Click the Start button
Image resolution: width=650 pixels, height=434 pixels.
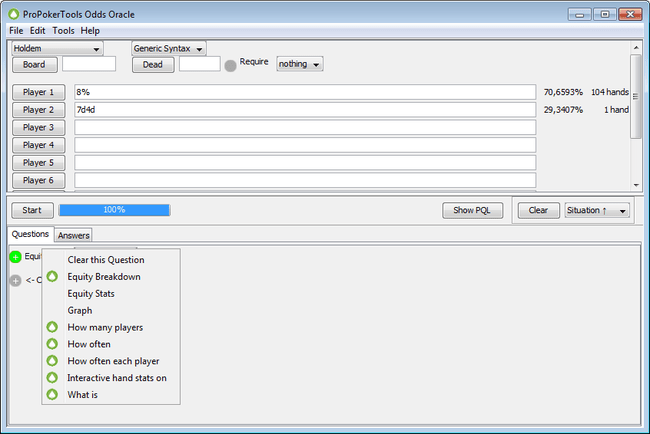click(x=32, y=210)
